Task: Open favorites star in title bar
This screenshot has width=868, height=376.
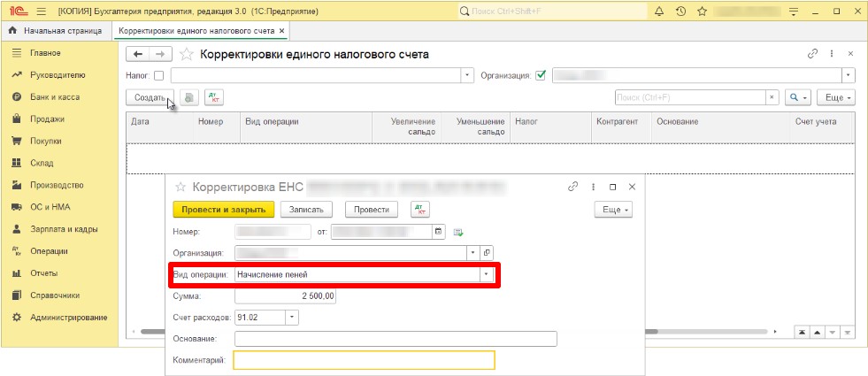Action: 702,12
